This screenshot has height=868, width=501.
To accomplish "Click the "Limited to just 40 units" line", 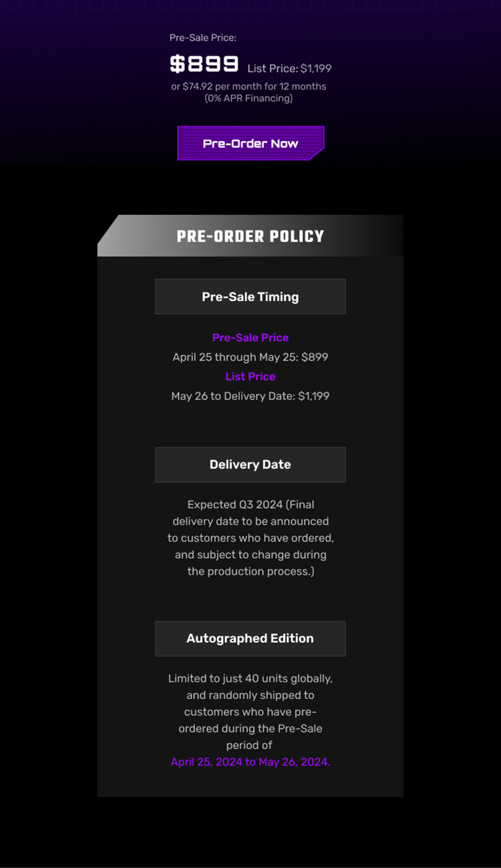I will pos(251,678).
